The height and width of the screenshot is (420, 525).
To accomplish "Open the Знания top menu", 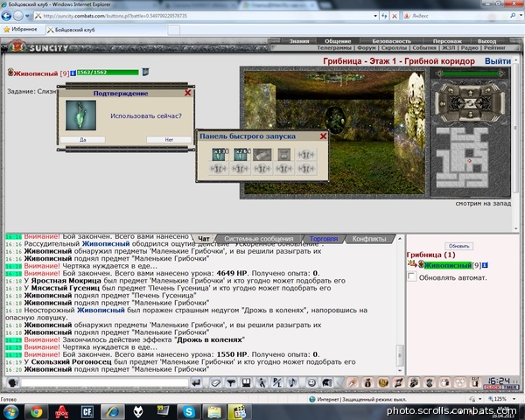I will [x=299, y=41].
